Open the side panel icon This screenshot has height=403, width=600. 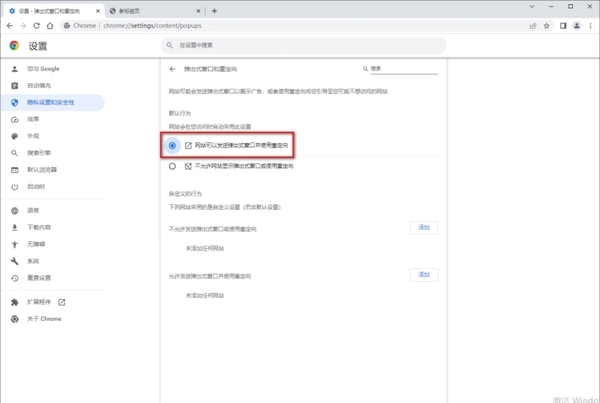(x=563, y=26)
